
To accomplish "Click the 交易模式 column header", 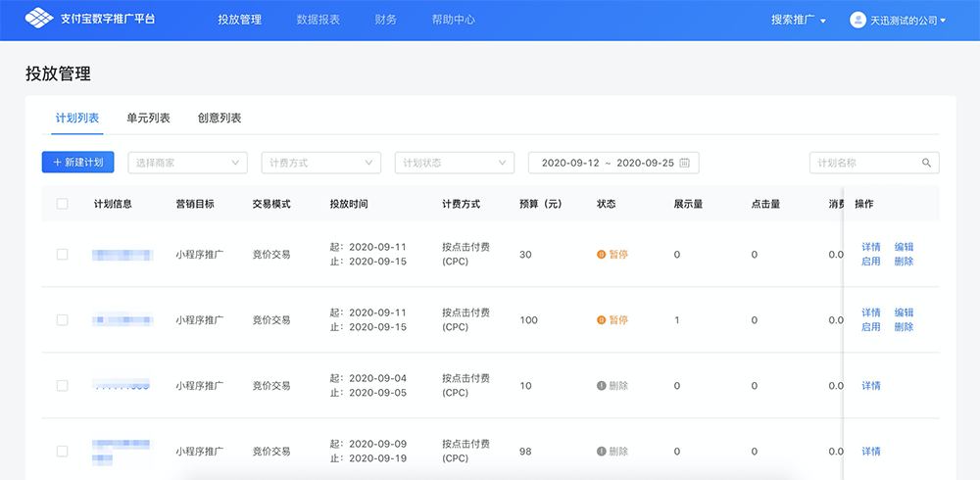I will click(271, 204).
